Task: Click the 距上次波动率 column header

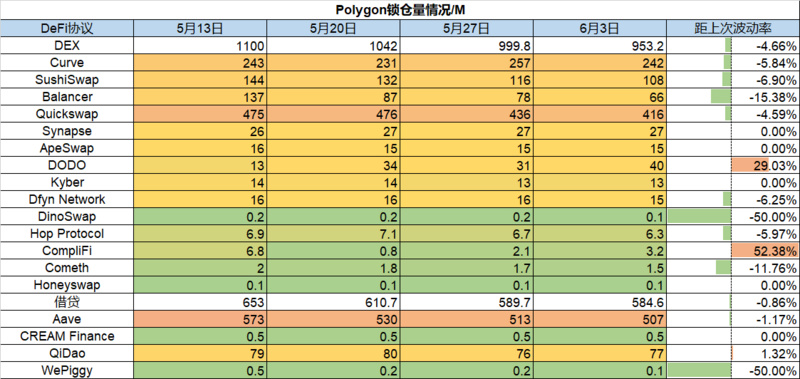Action: tap(734, 29)
